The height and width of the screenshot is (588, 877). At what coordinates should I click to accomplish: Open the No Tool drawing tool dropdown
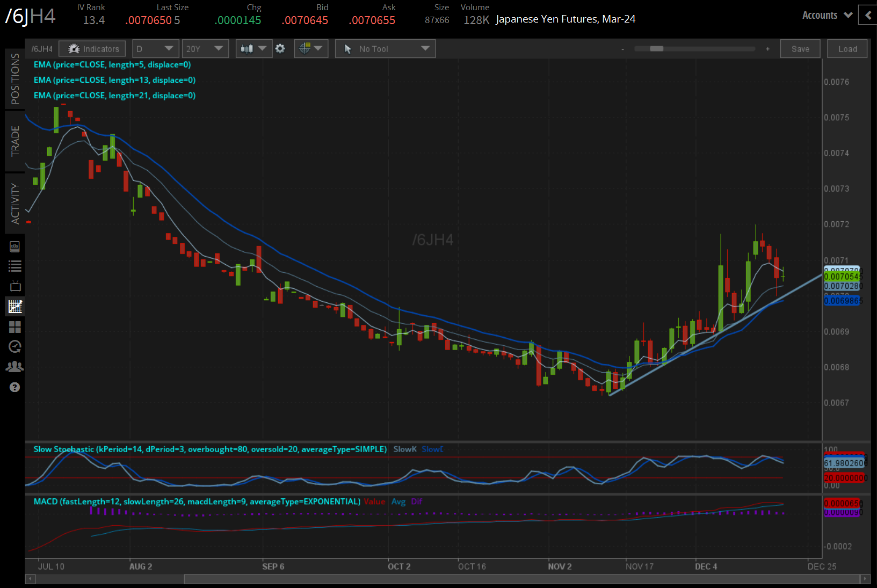pyautogui.click(x=385, y=49)
